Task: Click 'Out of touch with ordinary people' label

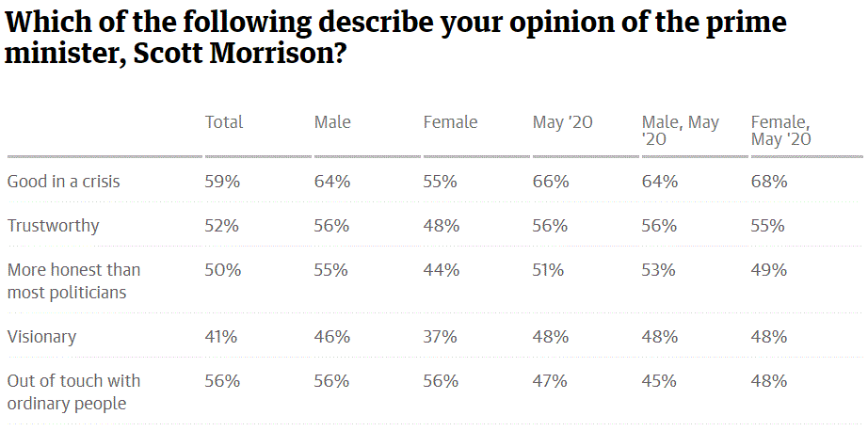Action: pyautogui.click(x=73, y=391)
